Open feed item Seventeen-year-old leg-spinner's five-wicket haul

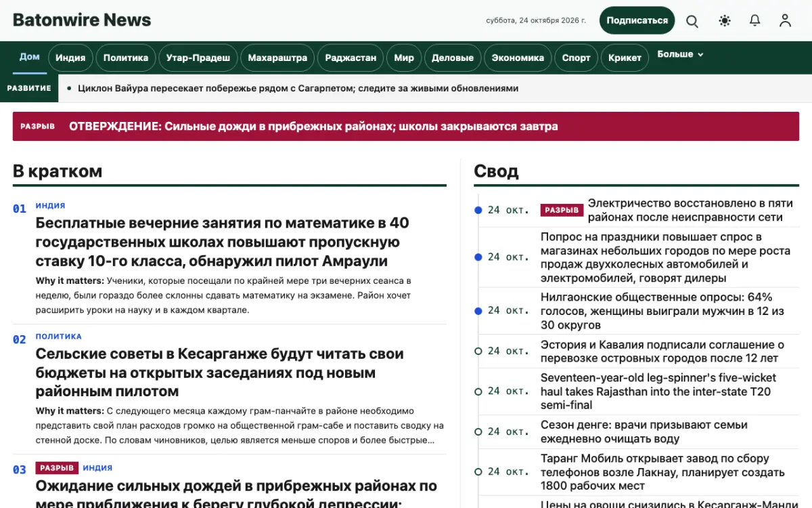tap(658, 391)
